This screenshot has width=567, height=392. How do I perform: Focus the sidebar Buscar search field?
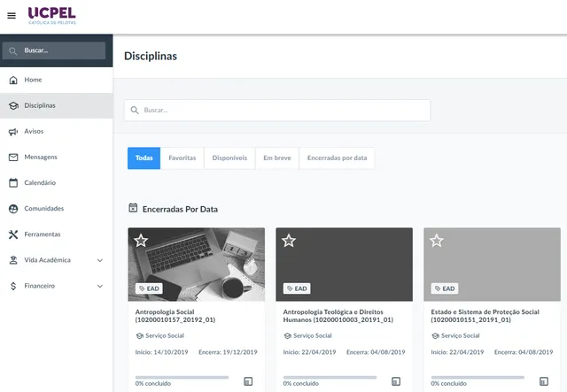[x=54, y=50]
